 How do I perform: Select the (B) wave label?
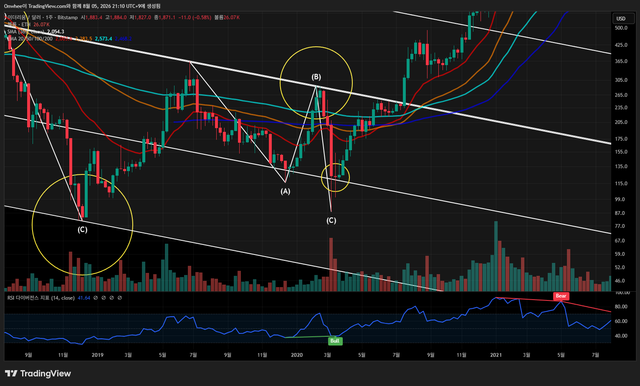[316, 77]
